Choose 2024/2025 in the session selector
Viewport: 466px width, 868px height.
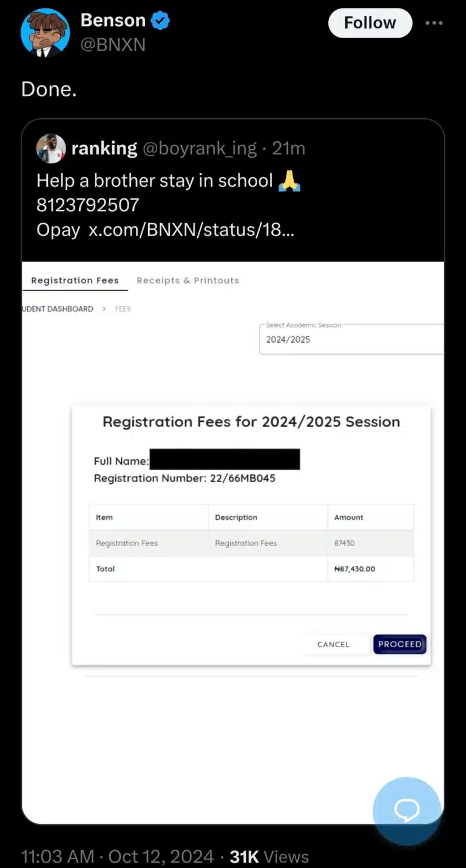pyautogui.click(x=288, y=340)
